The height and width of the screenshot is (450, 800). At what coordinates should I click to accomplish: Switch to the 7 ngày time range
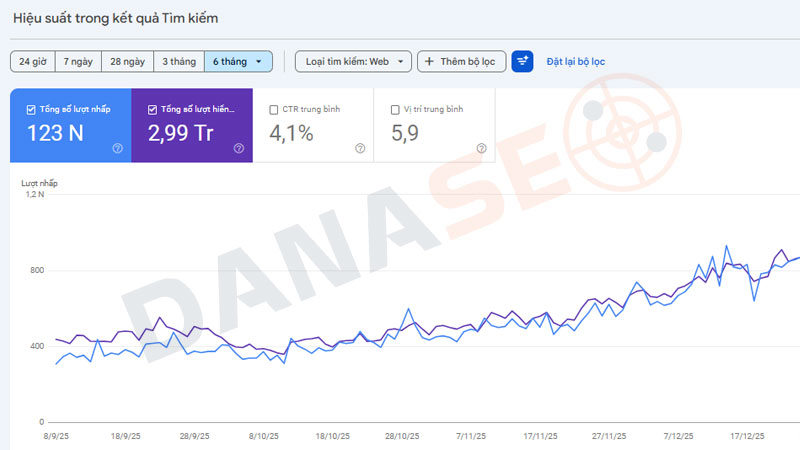coord(78,62)
